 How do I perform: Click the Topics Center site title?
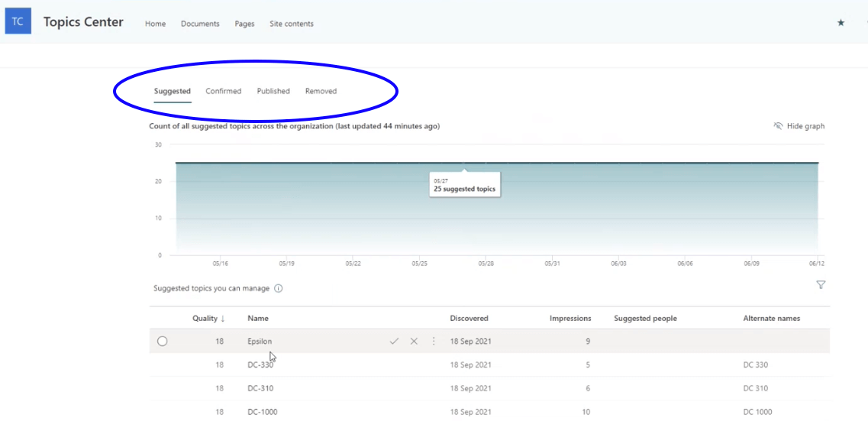[83, 22]
